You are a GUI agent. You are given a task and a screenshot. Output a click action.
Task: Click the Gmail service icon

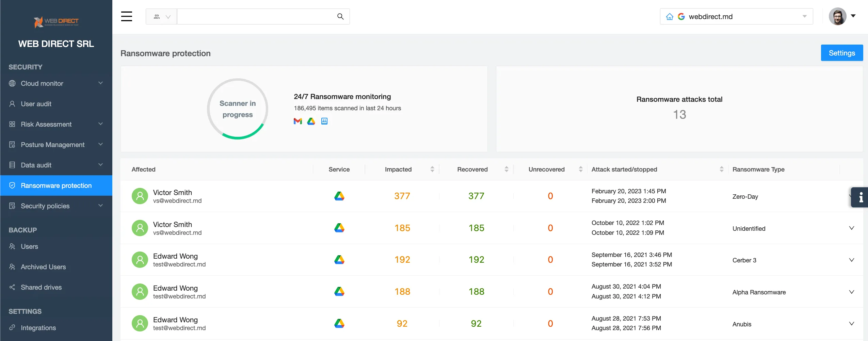(298, 121)
